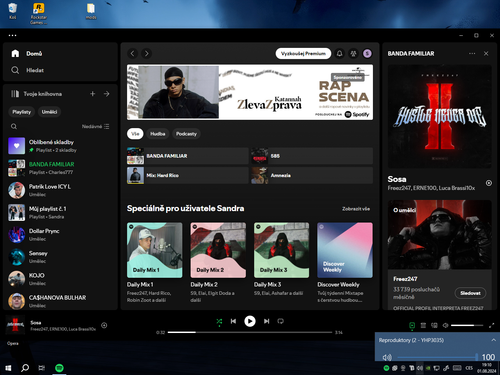Click Sledovat to follow Freez247
The image size is (500, 375).
click(470, 293)
